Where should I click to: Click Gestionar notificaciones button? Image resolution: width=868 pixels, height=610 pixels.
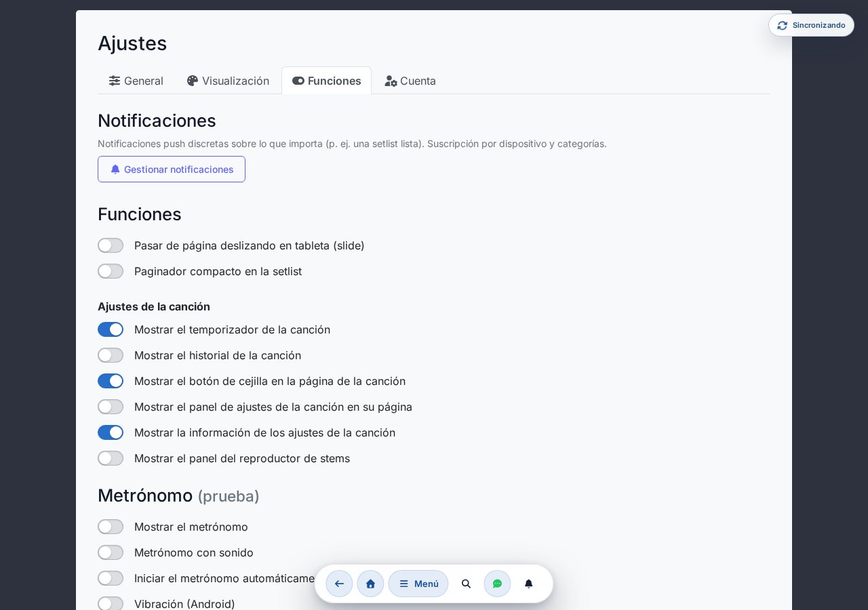point(172,169)
